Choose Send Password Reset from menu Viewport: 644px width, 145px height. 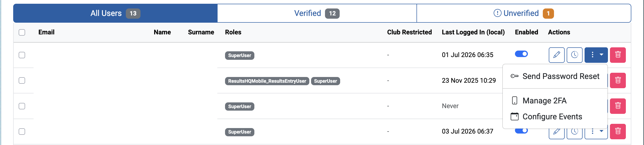click(x=555, y=76)
